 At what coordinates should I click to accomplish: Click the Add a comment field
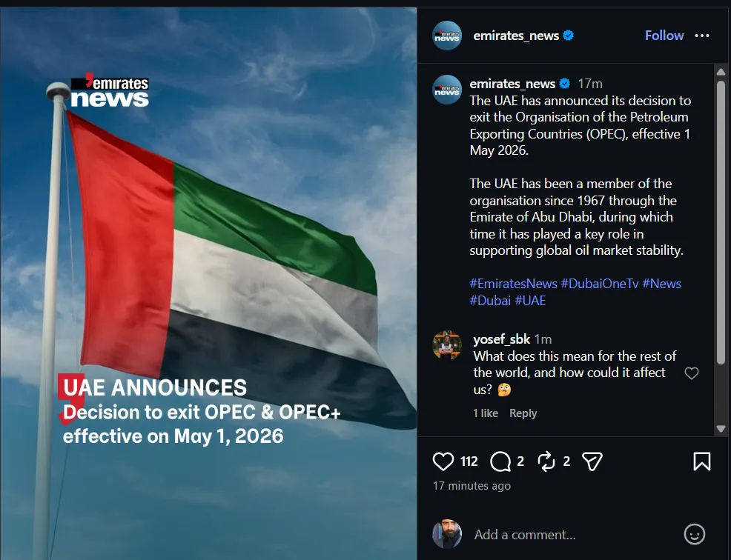pyautogui.click(x=573, y=534)
